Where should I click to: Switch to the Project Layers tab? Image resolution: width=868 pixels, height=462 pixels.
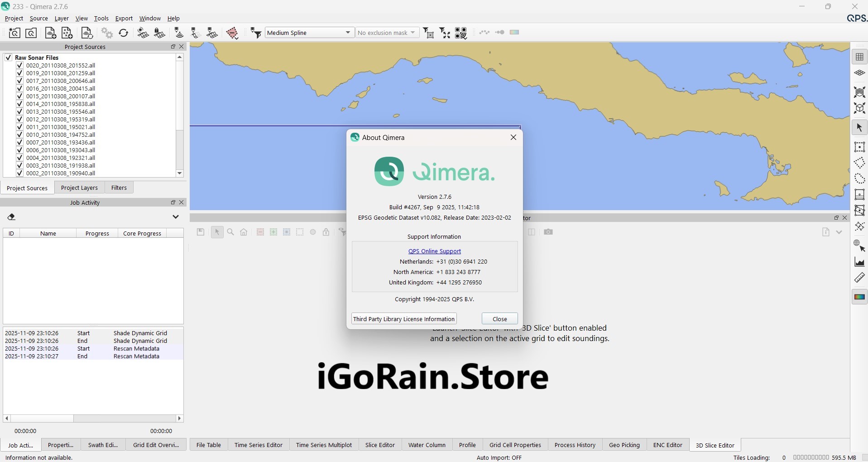point(79,188)
